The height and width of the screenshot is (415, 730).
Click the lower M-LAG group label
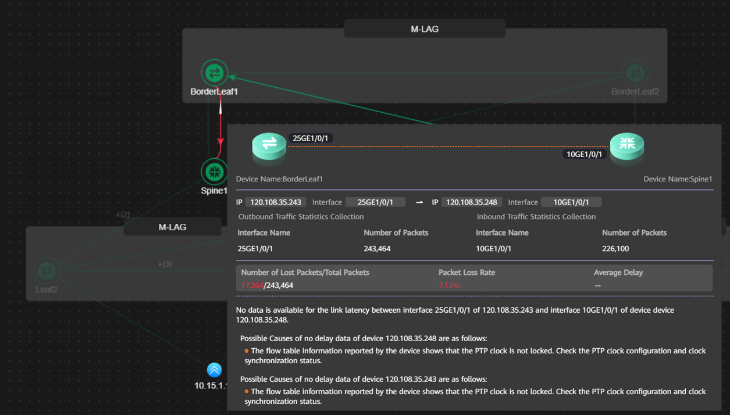coord(172,227)
